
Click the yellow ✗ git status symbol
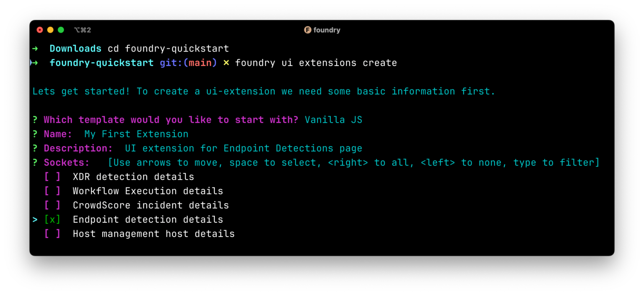(x=226, y=63)
